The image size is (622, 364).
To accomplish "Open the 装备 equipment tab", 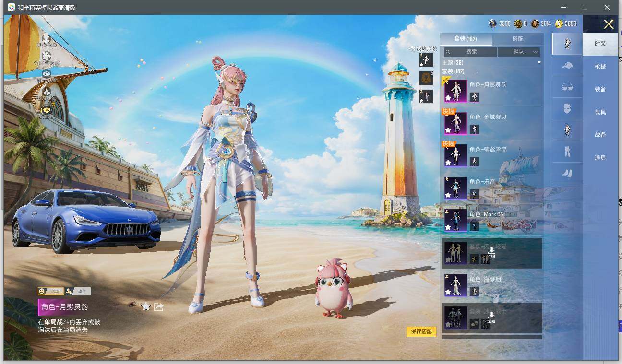I will click(x=600, y=89).
